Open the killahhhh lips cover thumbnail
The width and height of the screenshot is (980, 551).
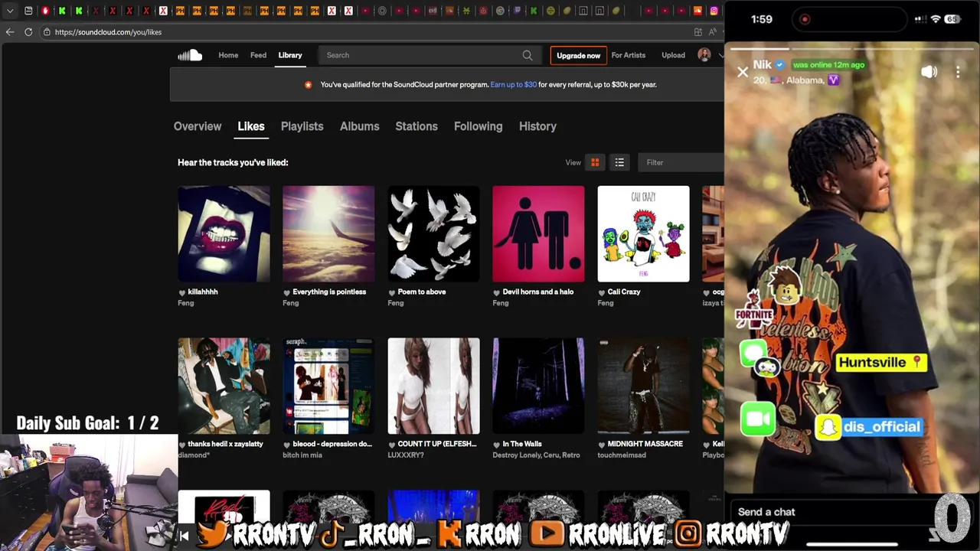pos(224,233)
